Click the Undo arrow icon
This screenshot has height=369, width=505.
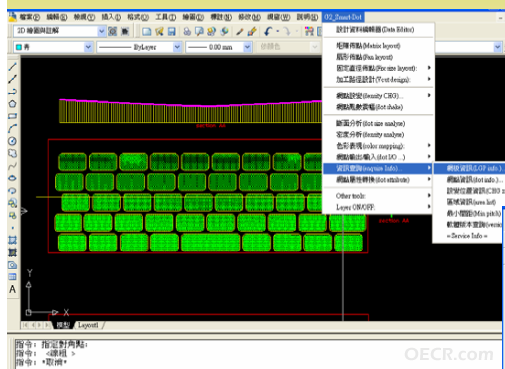[268, 31]
